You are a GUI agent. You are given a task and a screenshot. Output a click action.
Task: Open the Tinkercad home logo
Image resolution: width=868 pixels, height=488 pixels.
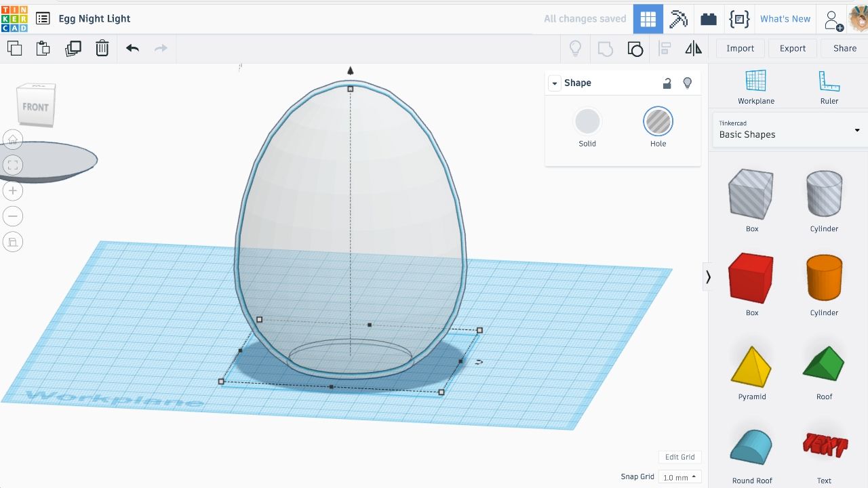coord(14,18)
